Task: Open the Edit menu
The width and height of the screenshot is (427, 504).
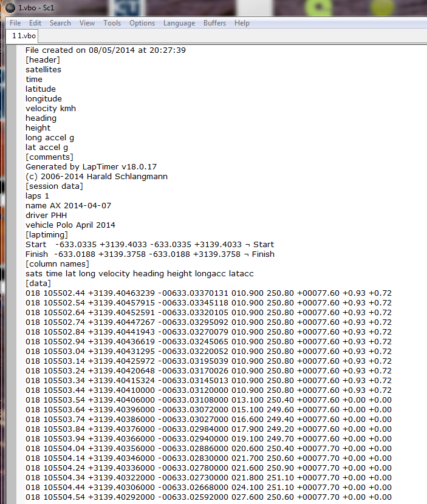Action: coord(35,23)
